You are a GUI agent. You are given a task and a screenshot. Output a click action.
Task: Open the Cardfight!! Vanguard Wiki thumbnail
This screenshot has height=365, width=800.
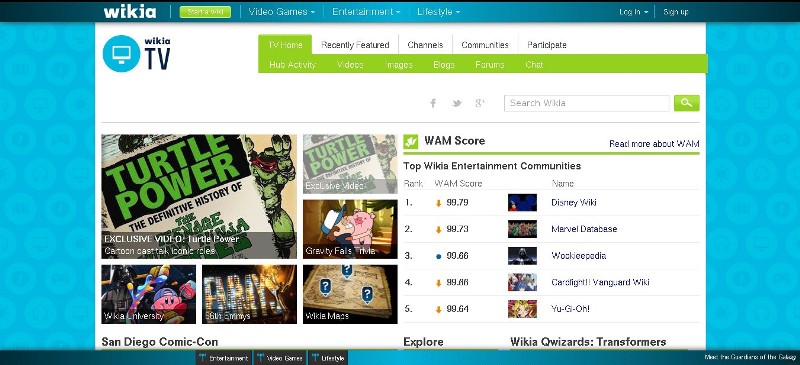click(x=522, y=282)
